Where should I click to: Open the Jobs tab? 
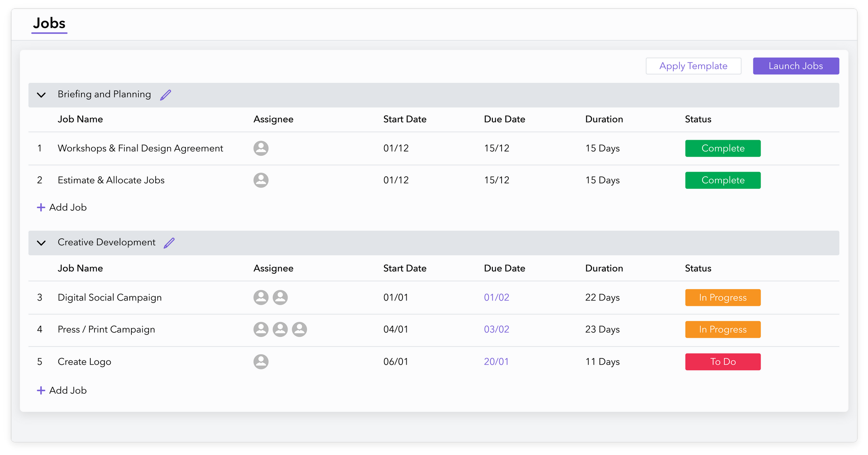tap(49, 24)
